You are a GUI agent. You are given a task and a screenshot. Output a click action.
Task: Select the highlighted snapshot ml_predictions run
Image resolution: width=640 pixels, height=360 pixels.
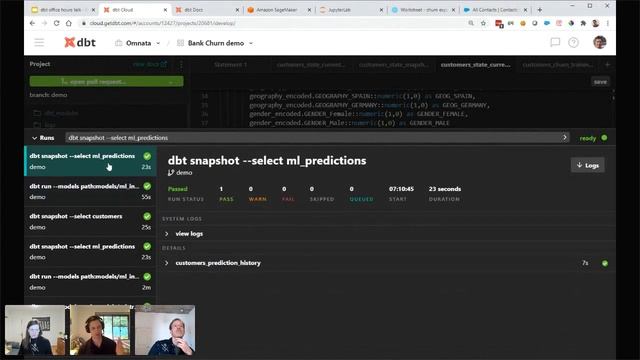pos(90,161)
